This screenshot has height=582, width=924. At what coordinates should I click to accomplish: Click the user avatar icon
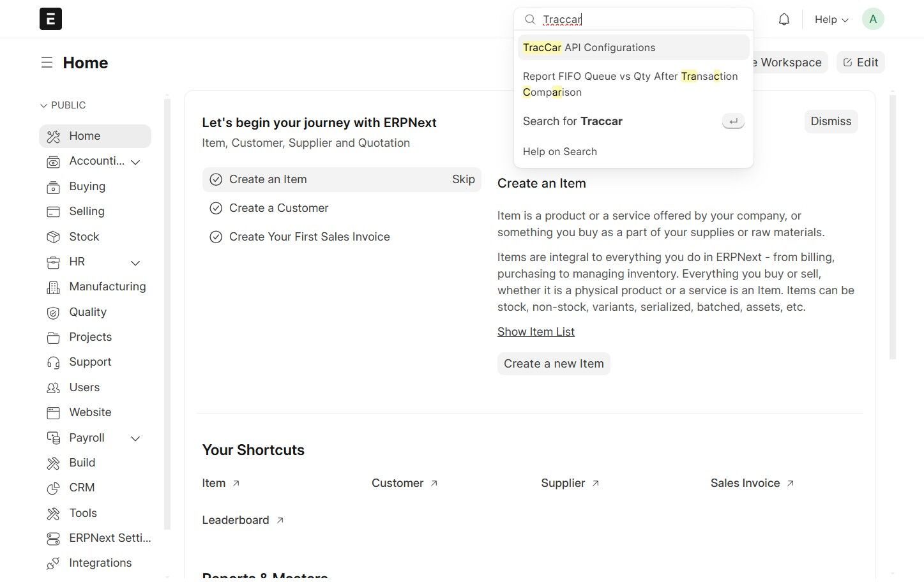pos(872,19)
